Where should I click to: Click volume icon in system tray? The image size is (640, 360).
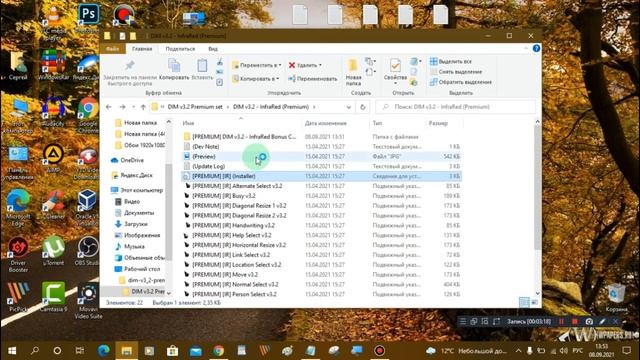tap(564, 351)
